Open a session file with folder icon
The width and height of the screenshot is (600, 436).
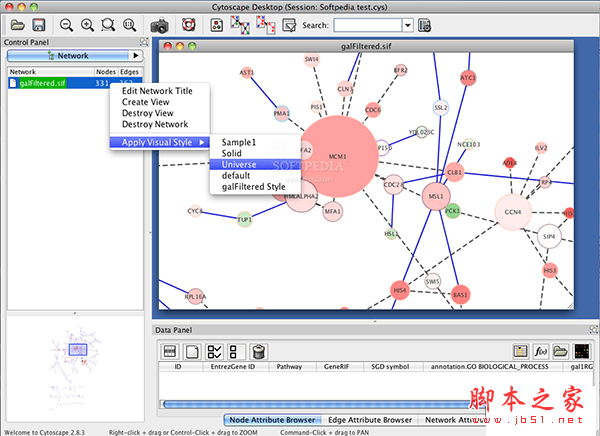click(18, 25)
